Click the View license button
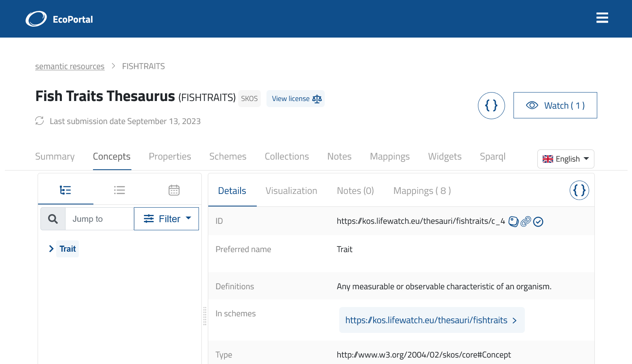The width and height of the screenshot is (632, 364). pos(296,99)
